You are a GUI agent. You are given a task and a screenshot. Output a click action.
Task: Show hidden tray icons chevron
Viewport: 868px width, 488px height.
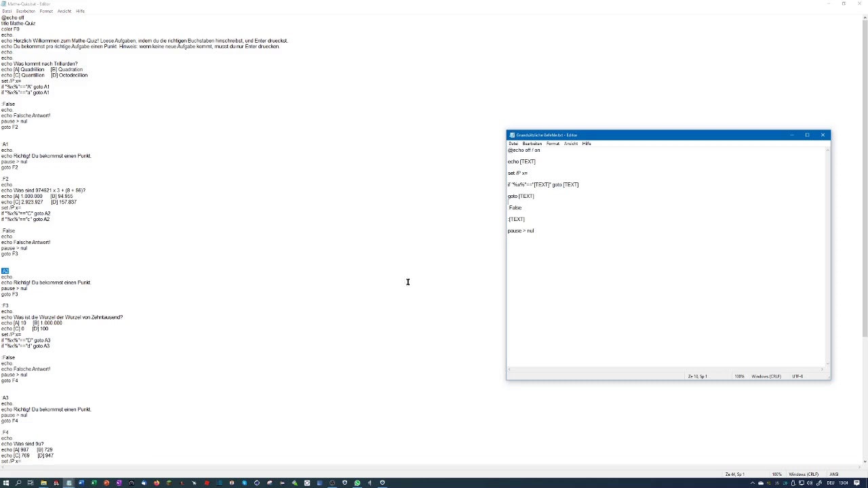pos(753,483)
